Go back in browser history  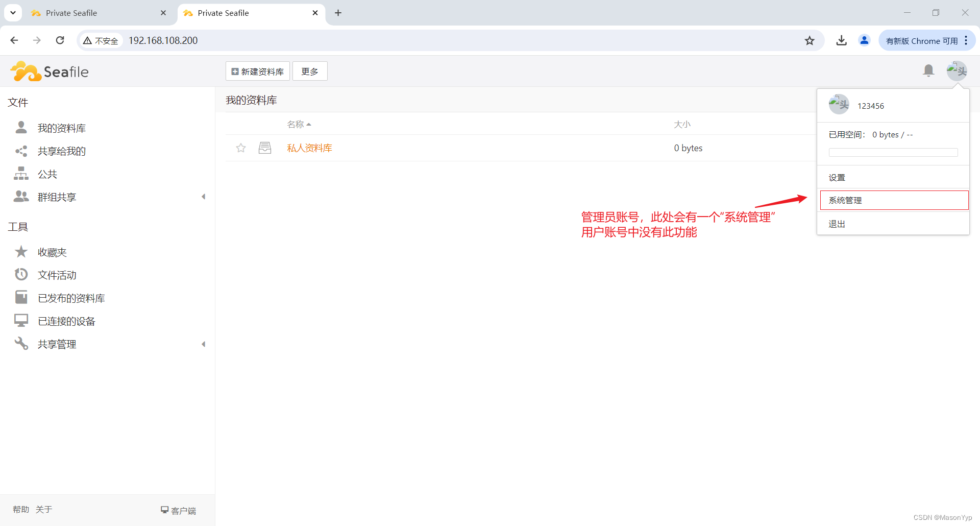[14, 40]
